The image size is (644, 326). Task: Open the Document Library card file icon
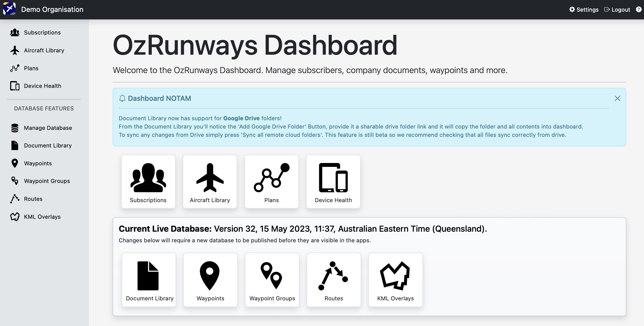[148, 276]
